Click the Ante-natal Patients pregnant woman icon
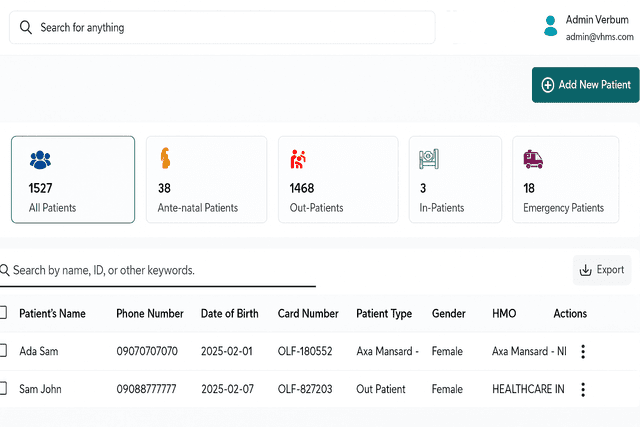This screenshot has height=427, width=640. (x=166, y=159)
